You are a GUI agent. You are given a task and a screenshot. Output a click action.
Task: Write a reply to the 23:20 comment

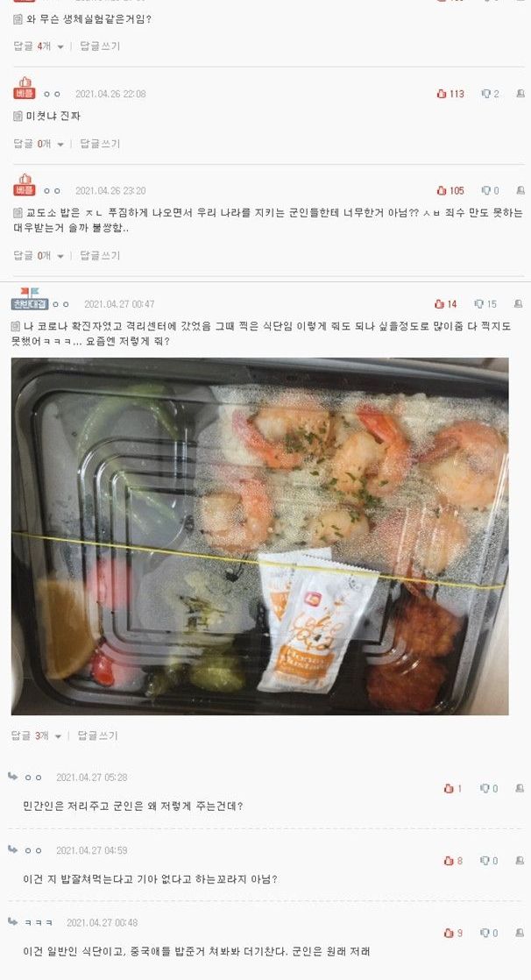pyautogui.click(x=100, y=256)
